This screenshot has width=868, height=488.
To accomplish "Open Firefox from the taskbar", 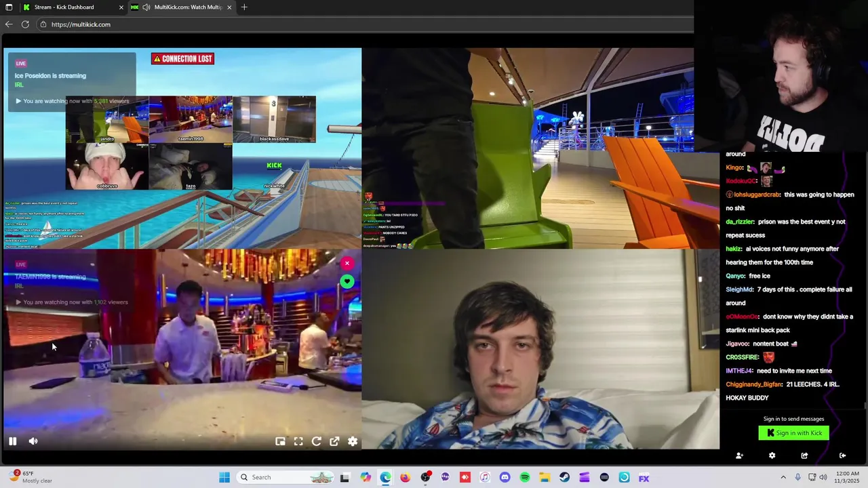I will tap(405, 477).
